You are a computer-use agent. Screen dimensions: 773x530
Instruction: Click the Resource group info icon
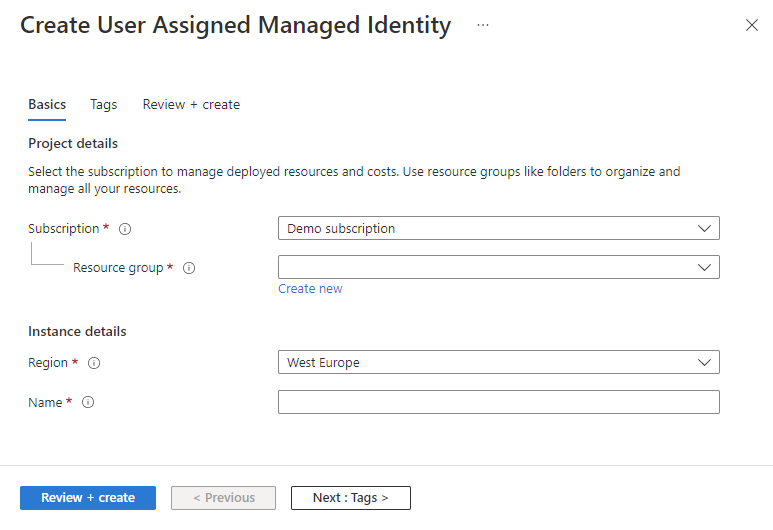[189, 268]
